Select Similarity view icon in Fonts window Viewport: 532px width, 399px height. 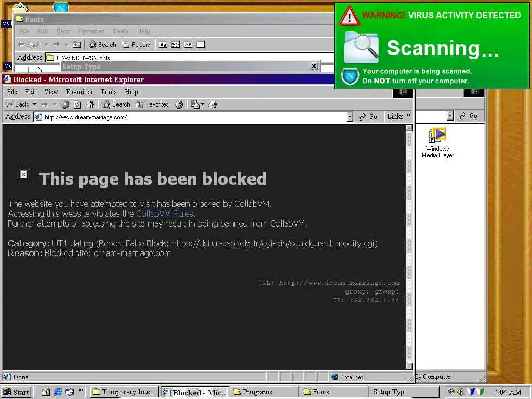[x=188, y=45]
